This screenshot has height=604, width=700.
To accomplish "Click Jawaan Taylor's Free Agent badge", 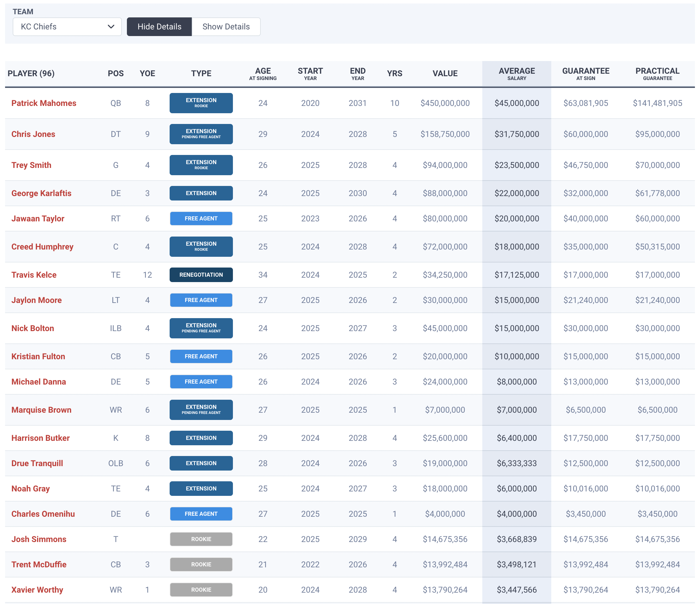I will (201, 219).
